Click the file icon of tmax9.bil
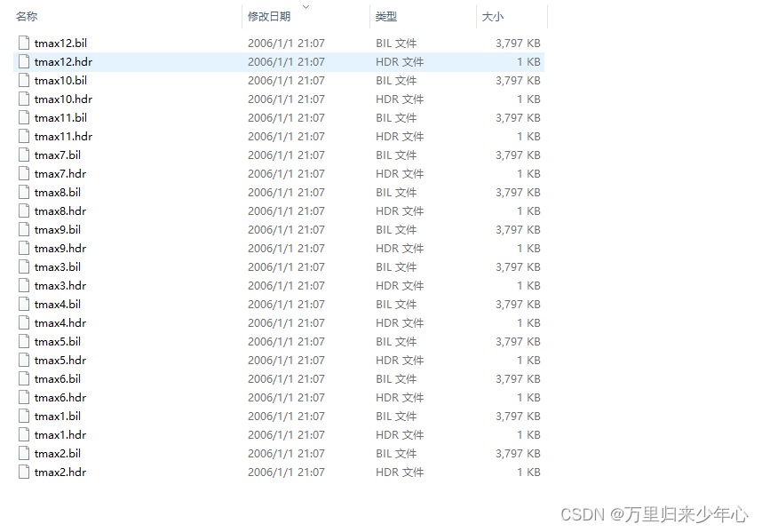 [24, 229]
